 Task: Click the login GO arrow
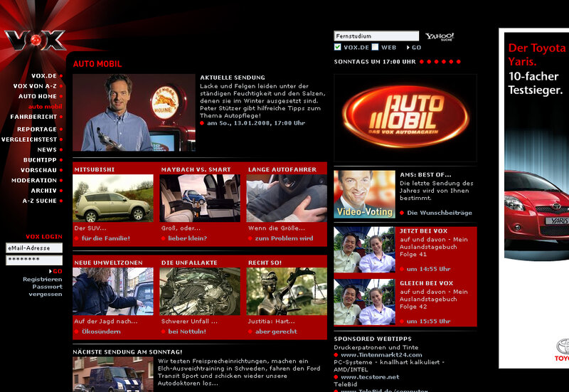click(x=50, y=271)
